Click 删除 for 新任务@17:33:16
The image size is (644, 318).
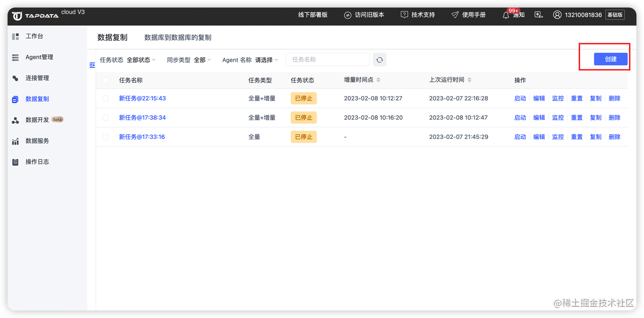[614, 136]
